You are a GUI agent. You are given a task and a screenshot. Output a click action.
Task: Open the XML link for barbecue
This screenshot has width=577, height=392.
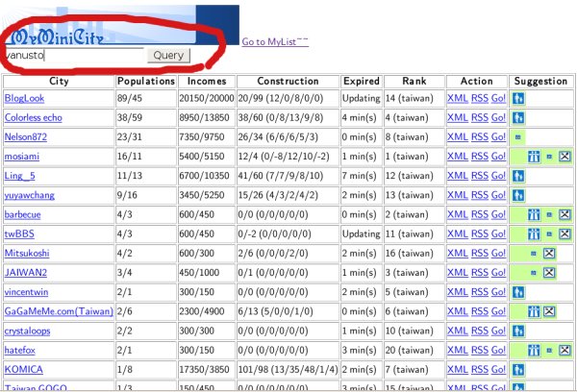[458, 215]
